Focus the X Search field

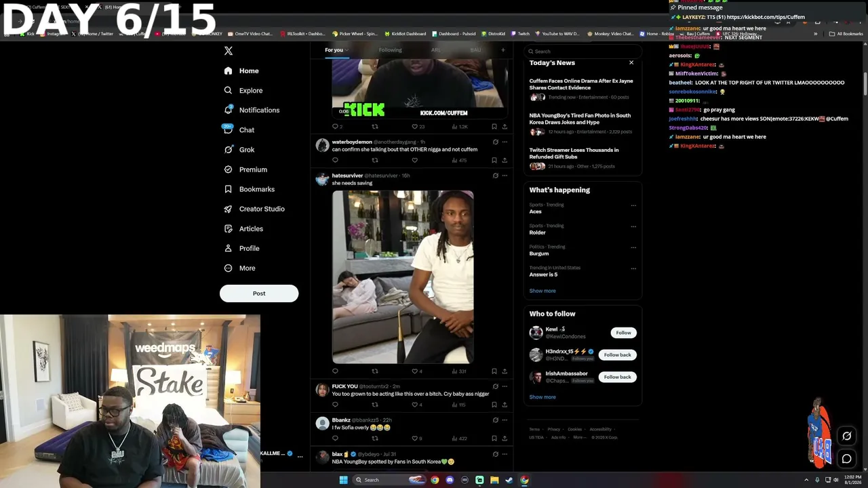[x=583, y=51]
